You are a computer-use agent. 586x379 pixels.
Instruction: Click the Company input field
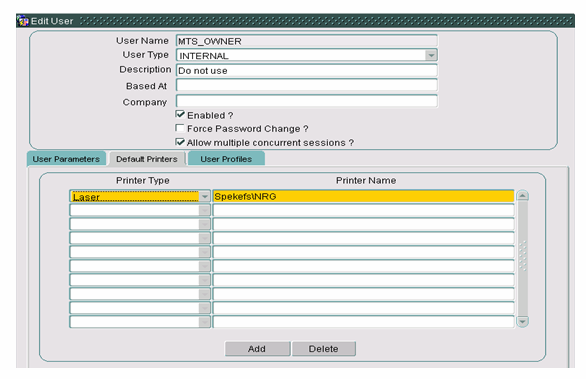click(306, 101)
